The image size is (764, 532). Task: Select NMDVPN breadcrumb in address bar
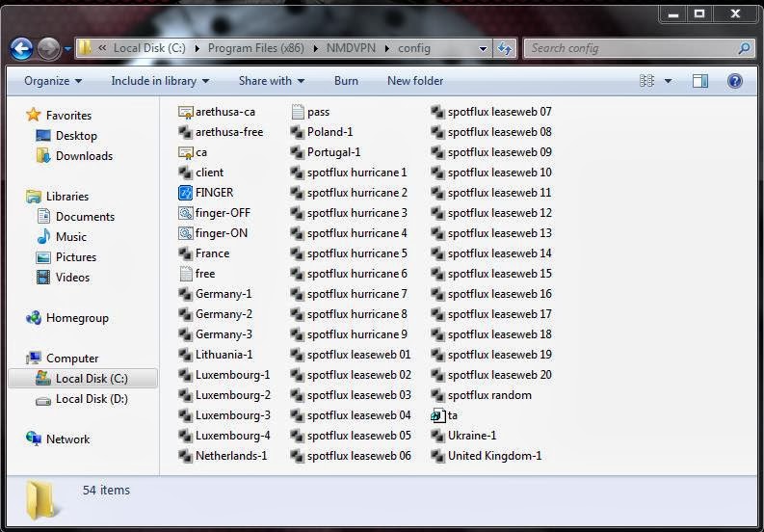point(351,48)
